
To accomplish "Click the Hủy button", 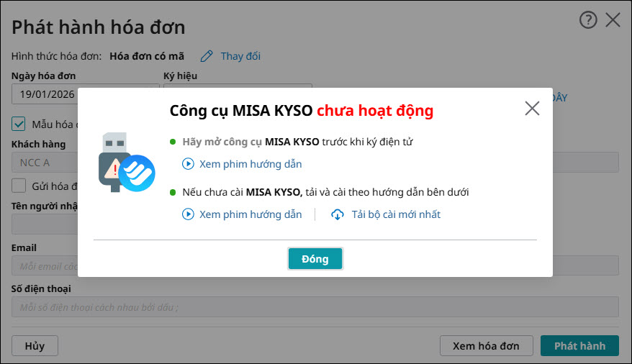I will (35, 346).
